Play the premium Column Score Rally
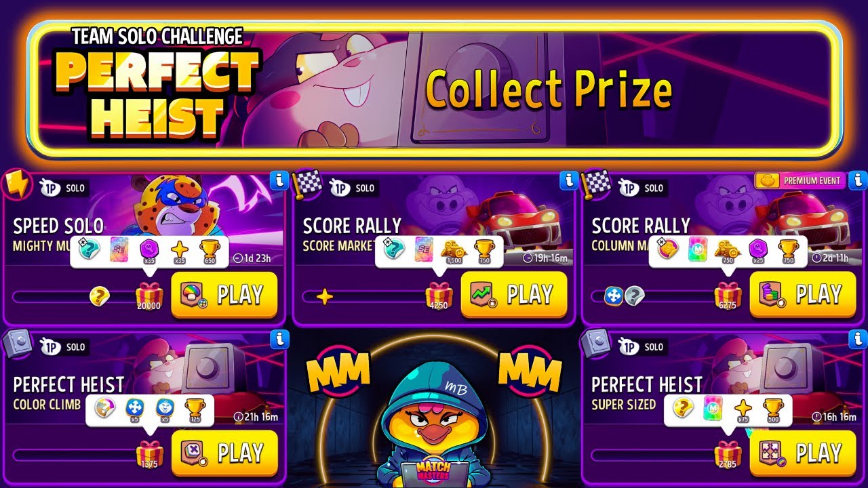The height and width of the screenshot is (488, 868). (803, 295)
